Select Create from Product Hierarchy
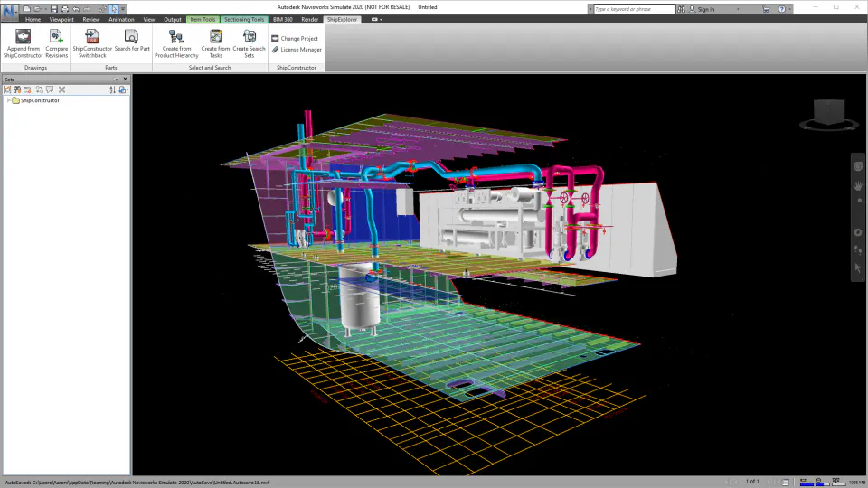This screenshot has width=868, height=488. click(176, 43)
